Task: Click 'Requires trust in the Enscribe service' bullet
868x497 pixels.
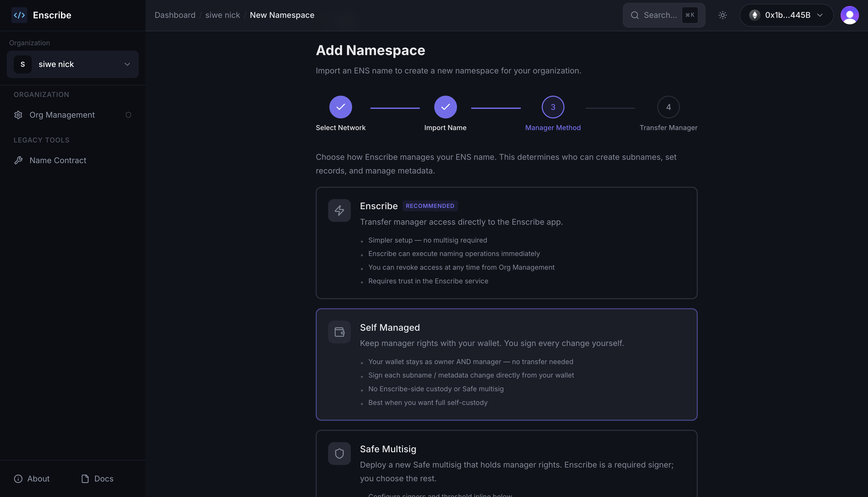Action: click(x=428, y=281)
